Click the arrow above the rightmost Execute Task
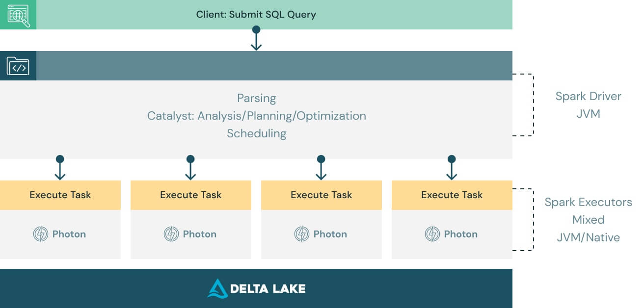 tap(452, 168)
